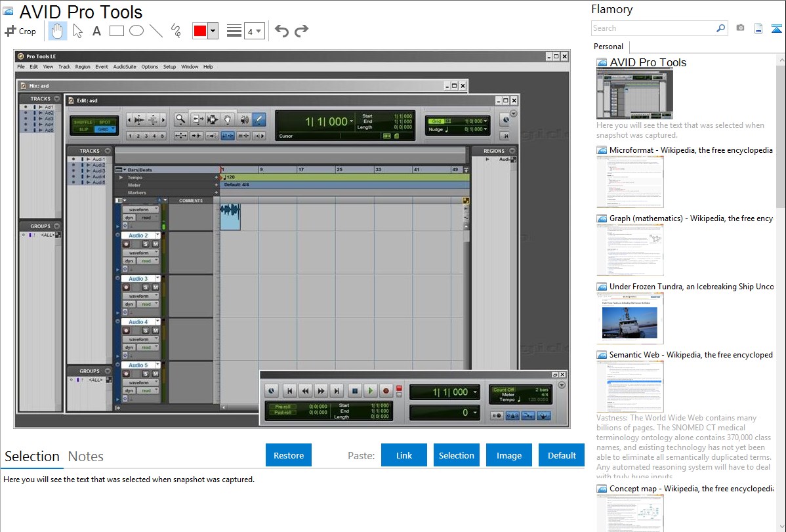This screenshot has height=532, width=786.
Task: Open the line width dropdown showing 4
Action: [255, 31]
